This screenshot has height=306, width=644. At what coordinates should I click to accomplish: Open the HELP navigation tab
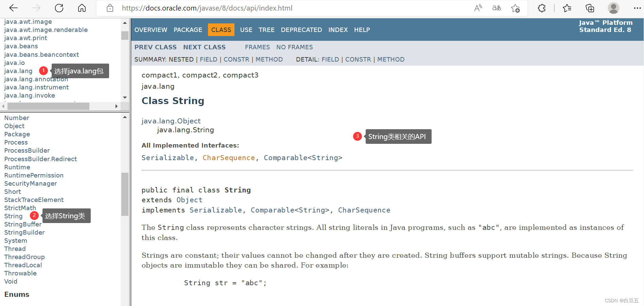coord(362,30)
